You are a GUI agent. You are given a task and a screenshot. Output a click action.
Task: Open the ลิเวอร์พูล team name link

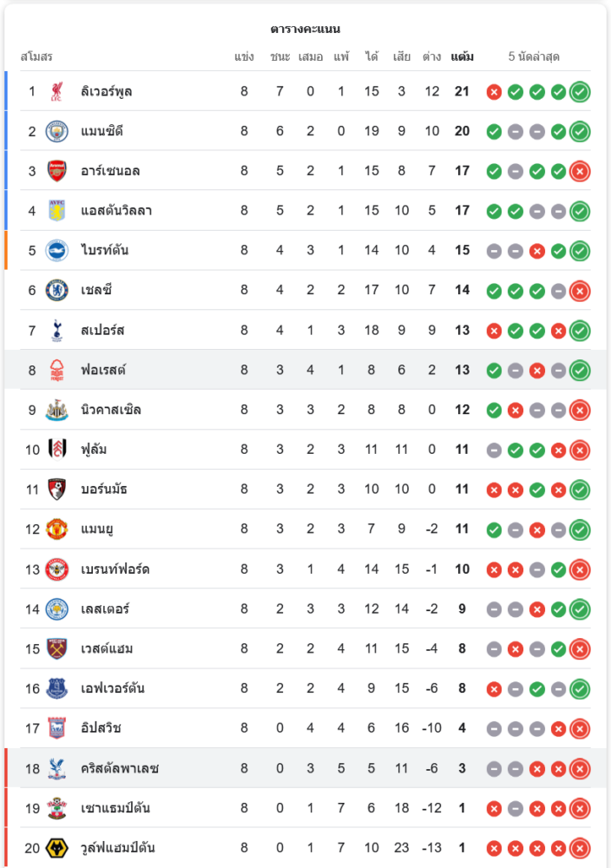click(106, 91)
